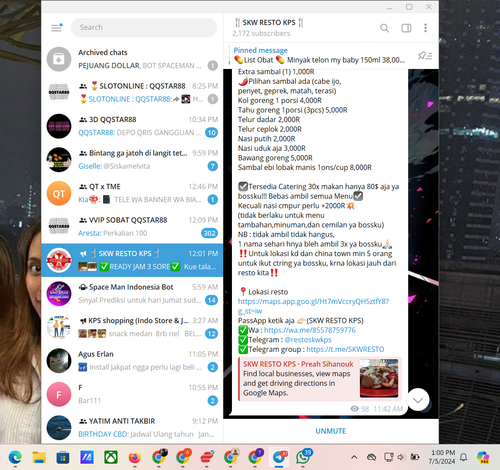
Task: Click the pink F avatar icon
Action: pos(59,394)
